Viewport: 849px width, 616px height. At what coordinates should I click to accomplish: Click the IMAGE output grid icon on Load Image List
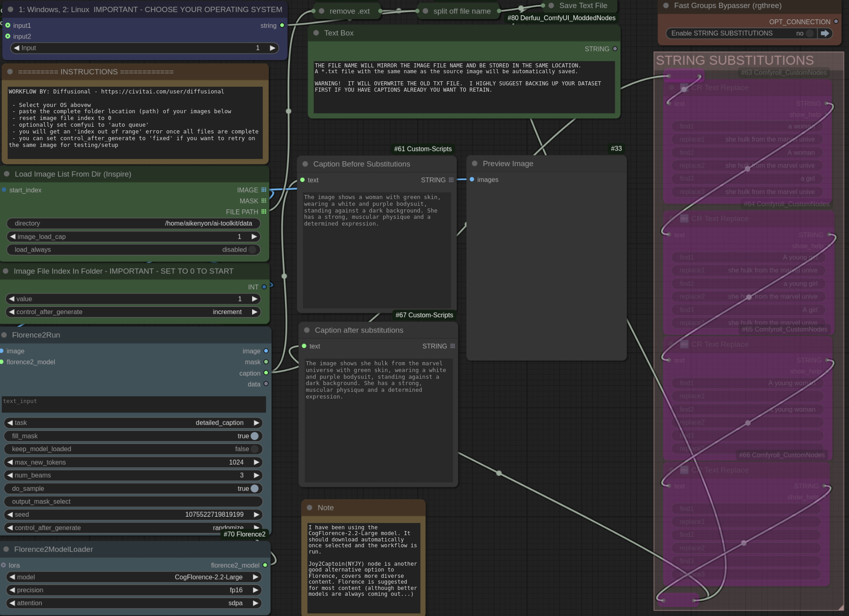pyautogui.click(x=264, y=190)
